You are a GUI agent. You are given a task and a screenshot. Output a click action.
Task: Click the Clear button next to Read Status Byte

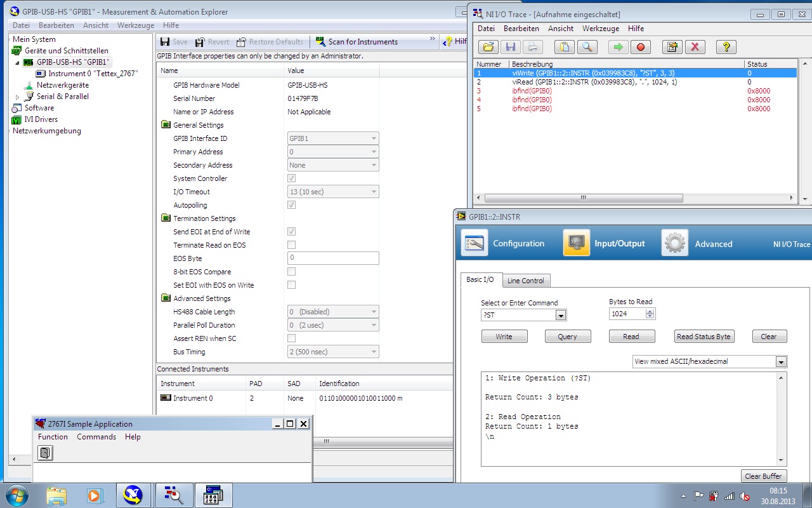[x=769, y=337]
